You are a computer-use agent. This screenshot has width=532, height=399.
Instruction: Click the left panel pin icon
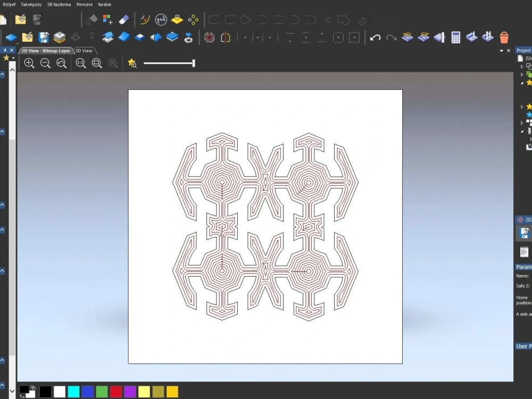pyautogui.click(x=5, y=50)
